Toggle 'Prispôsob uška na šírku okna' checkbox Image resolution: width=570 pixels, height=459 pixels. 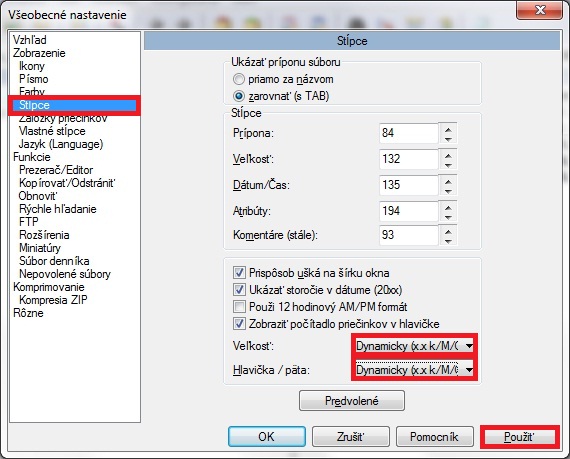pyautogui.click(x=239, y=273)
